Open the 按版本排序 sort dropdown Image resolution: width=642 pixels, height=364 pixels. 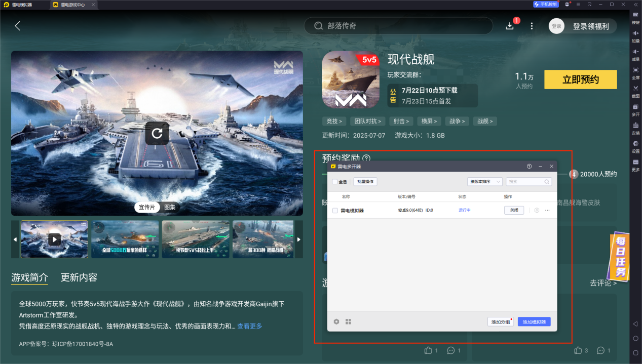[x=485, y=181]
